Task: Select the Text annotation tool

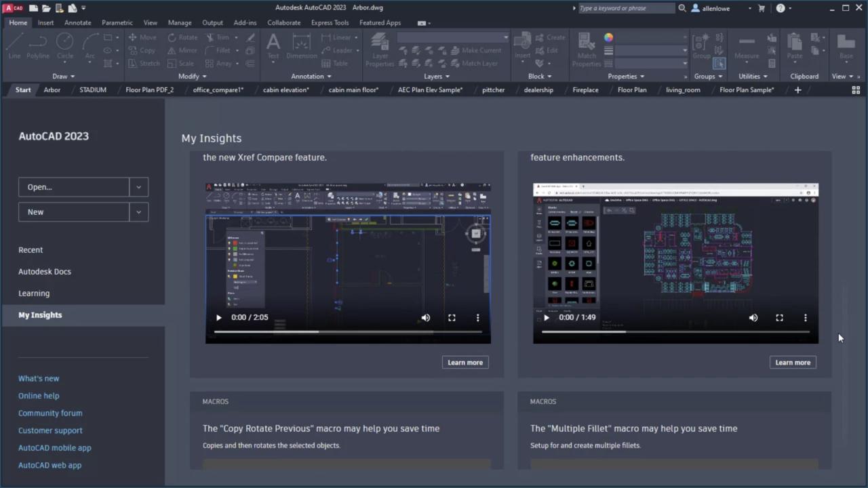Action: (x=273, y=46)
